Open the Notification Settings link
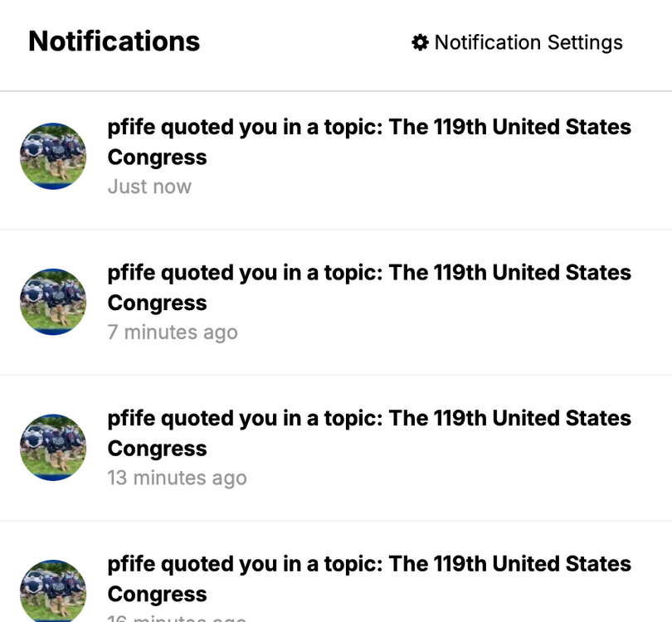Viewport: 672px width, 622px height. (x=528, y=42)
